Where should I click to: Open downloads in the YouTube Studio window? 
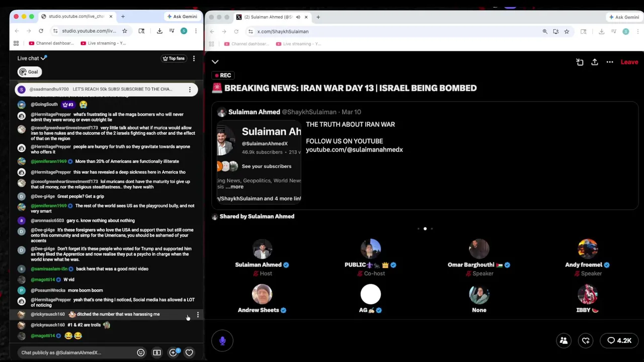(159, 31)
